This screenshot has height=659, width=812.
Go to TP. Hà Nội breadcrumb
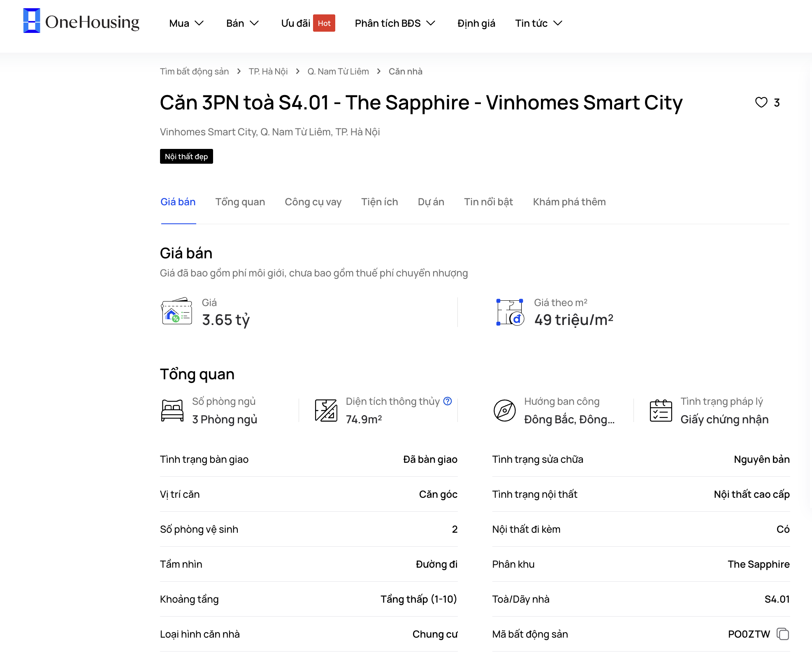pyautogui.click(x=268, y=72)
